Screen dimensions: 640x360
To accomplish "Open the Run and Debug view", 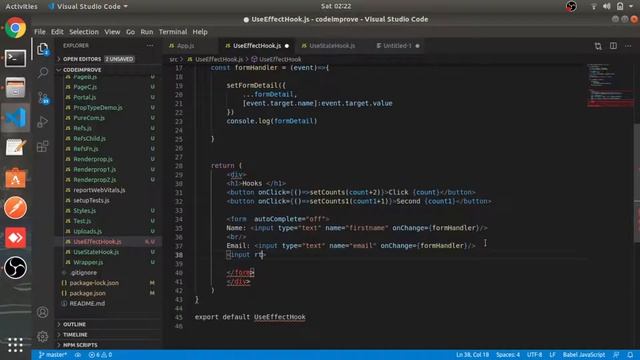I will [x=42, y=122].
